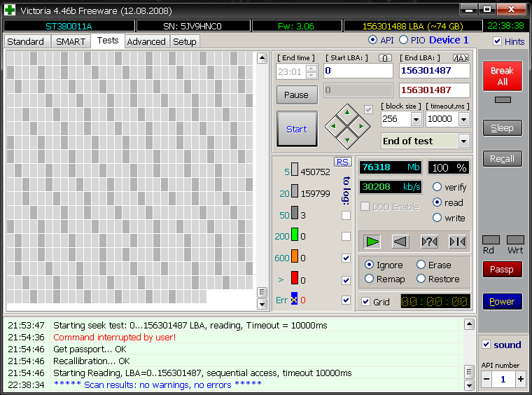Switch to the SMART tab
The height and width of the screenshot is (395, 532).
point(71,41)
